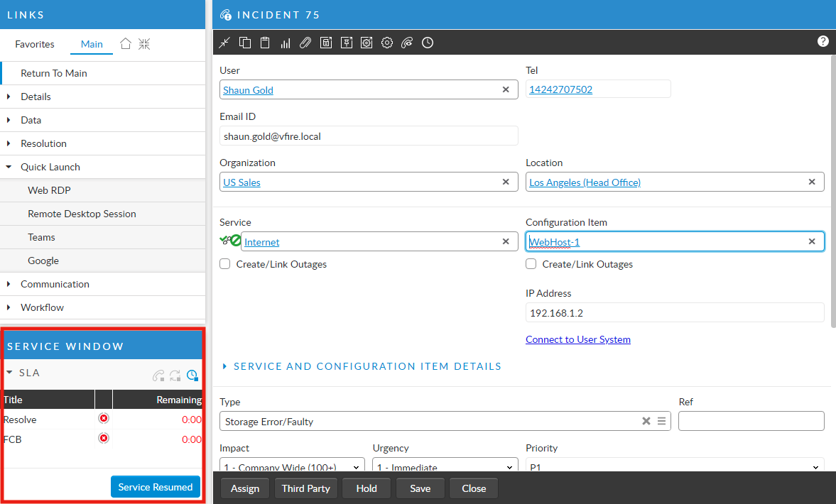The width and height of the screenshot is (836, 504).
Task: Collapse the Quick Launch section
Action: click(50, 167)
